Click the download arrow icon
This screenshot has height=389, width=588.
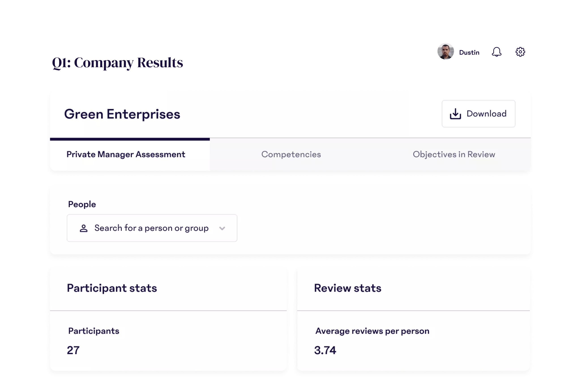pos(455,114)
